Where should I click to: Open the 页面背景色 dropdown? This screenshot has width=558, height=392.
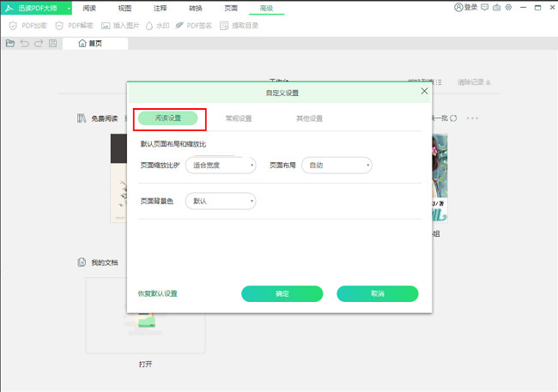[x=219, y=201]
